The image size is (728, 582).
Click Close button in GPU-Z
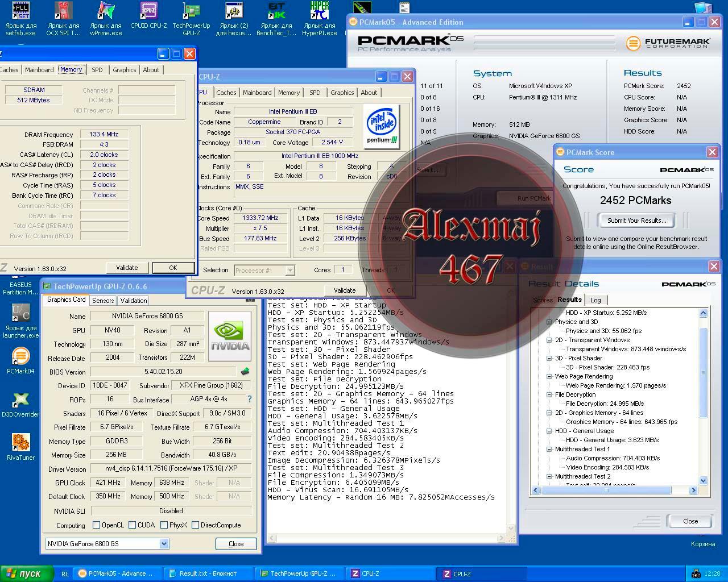click(236, 544)
